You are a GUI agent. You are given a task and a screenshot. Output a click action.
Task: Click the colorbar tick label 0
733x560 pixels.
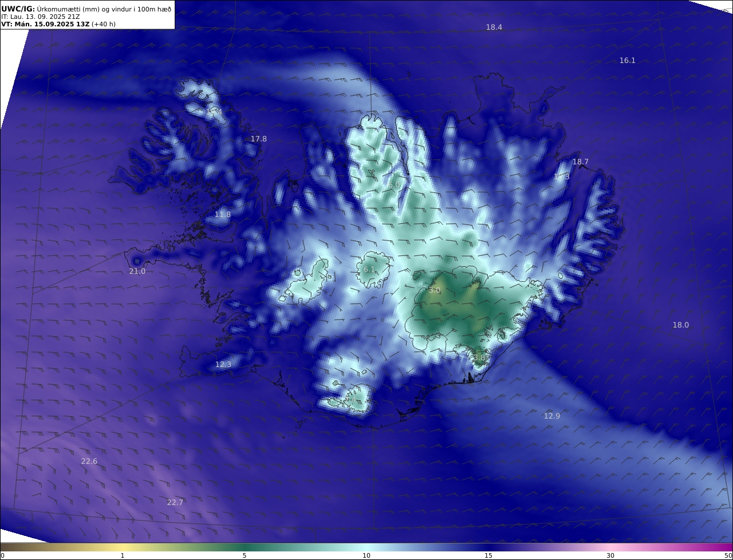click(2, 555)
